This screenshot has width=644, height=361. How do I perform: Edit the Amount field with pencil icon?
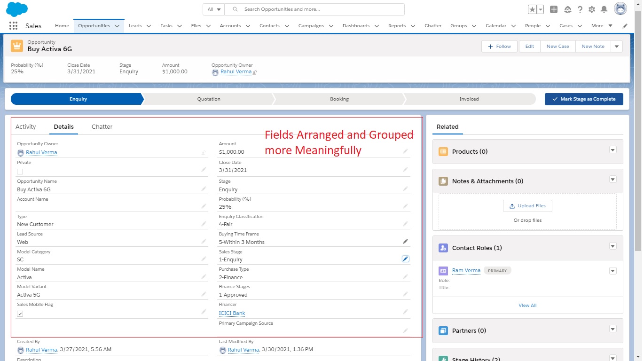(x=405, y=151)
